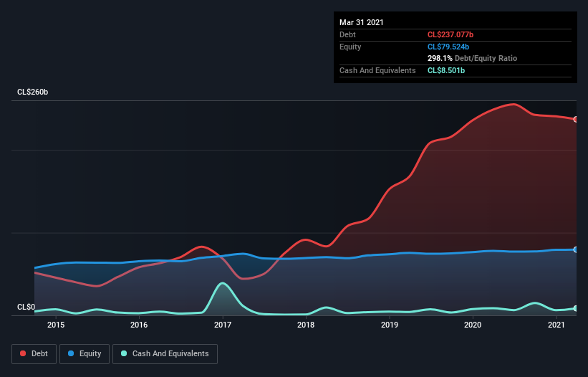Viewport: 588px width, 377px height.
Task: Click the teal Cash And Equivalents legend dot
Action: (124, 353)
